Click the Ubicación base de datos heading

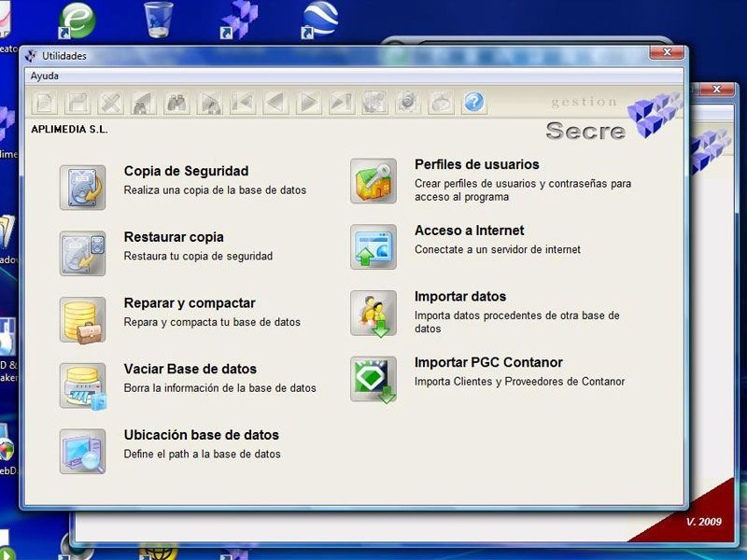point(202,435)
